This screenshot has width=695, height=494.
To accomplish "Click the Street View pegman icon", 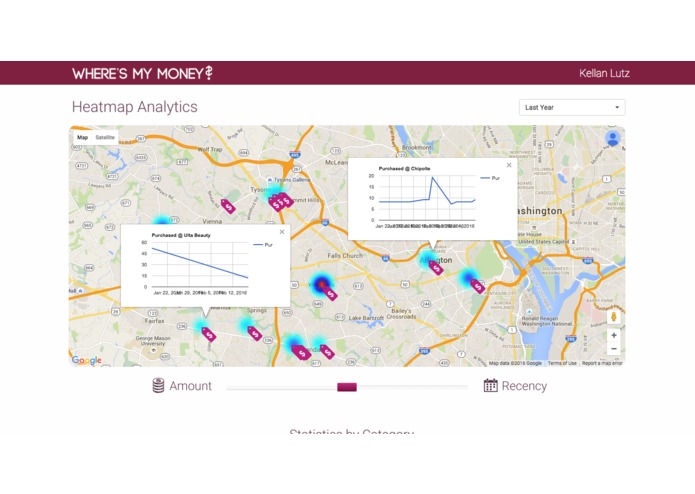I will click(x=613, y=316).
